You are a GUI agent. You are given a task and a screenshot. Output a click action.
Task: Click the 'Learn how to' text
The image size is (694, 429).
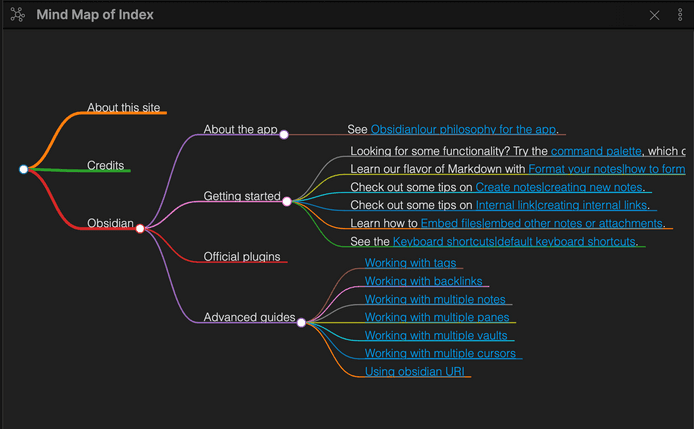point(384,223)
